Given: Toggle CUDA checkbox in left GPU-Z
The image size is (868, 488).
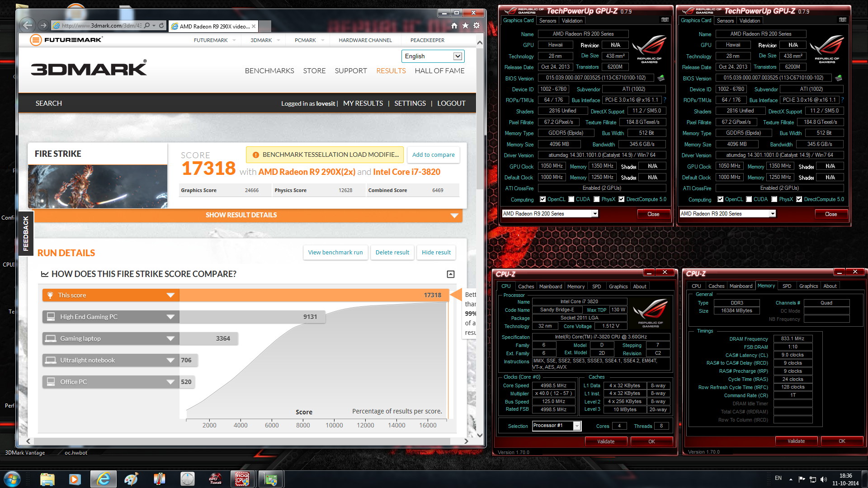Looking at the screenshot, I should coord(571,199).
